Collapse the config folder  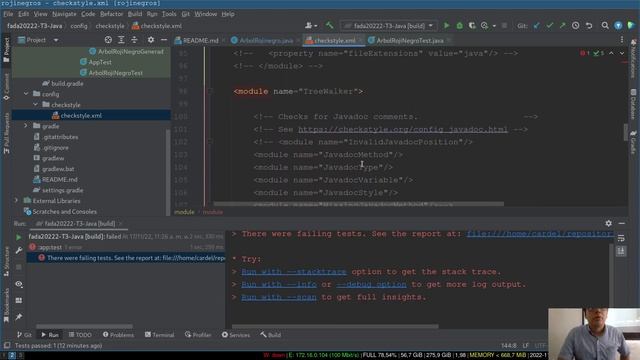(26, 94)
